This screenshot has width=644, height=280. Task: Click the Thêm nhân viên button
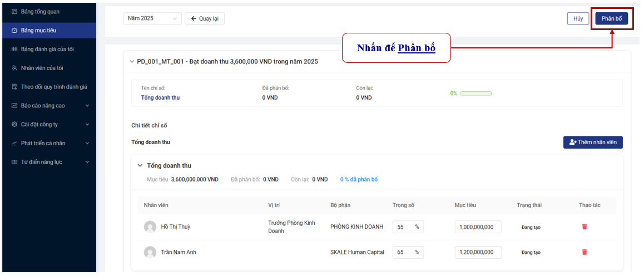pos(593,143)
